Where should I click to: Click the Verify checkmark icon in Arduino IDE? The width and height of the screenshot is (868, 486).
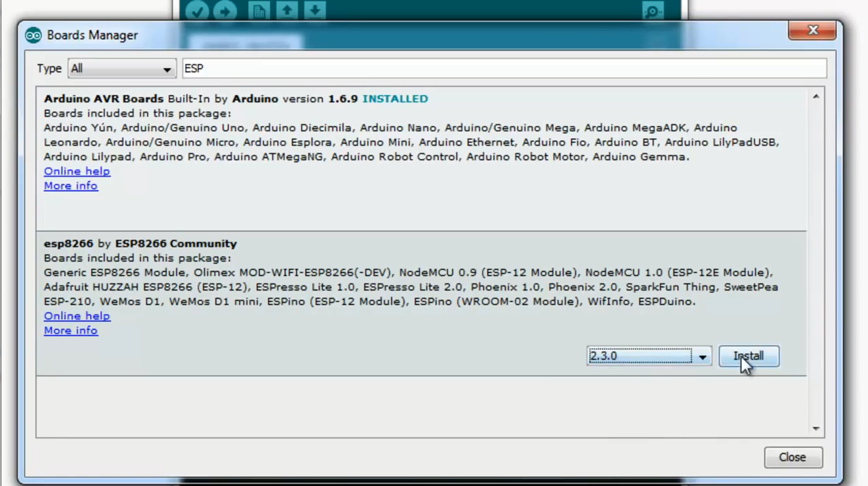pyautogui.click(x=197, y=11)
